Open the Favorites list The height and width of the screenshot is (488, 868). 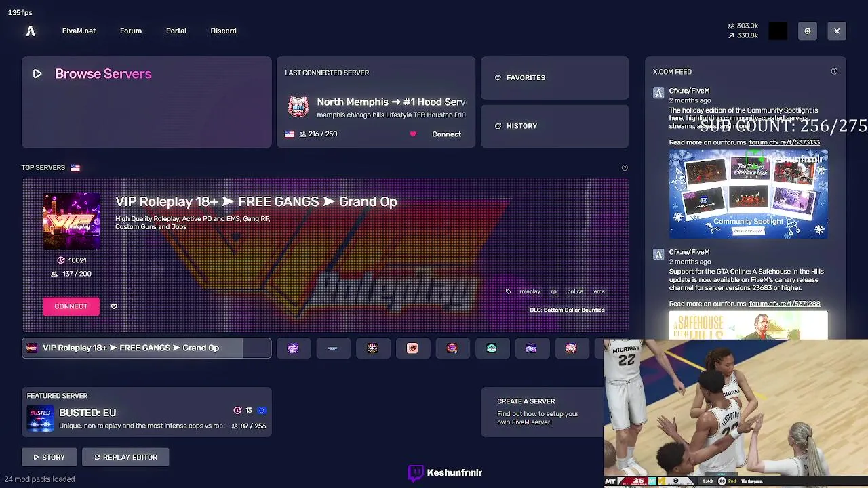555,78
